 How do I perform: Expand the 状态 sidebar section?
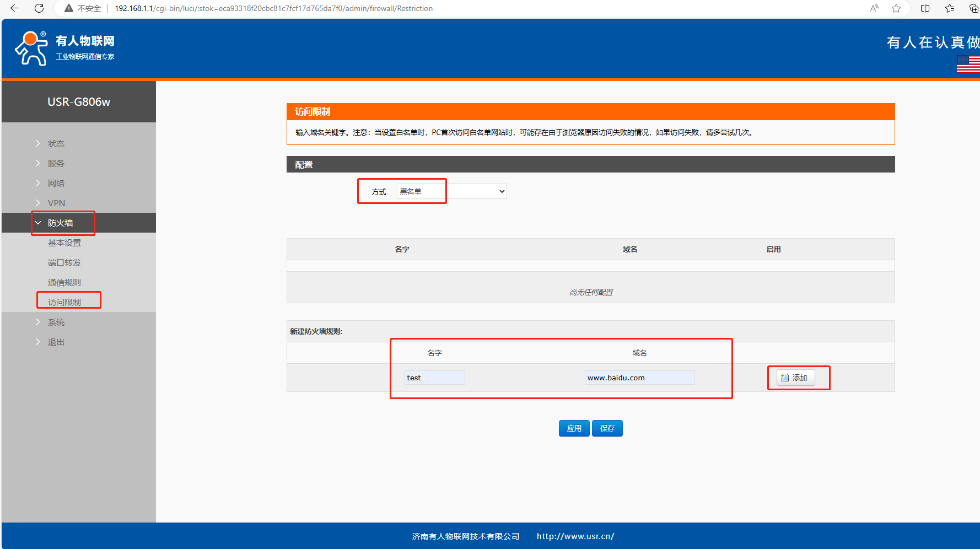click(56, 143)
